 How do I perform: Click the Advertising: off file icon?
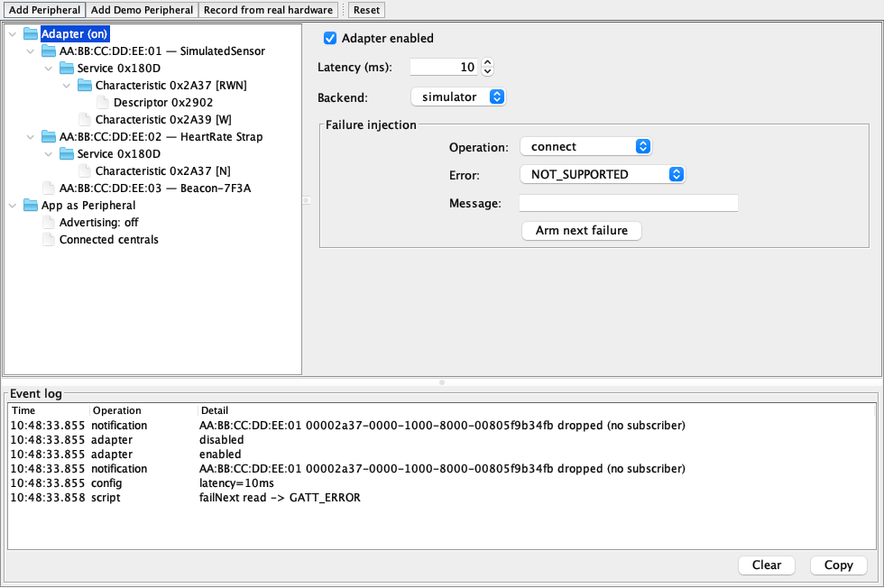pyautogui.click(x=49, y=223)
